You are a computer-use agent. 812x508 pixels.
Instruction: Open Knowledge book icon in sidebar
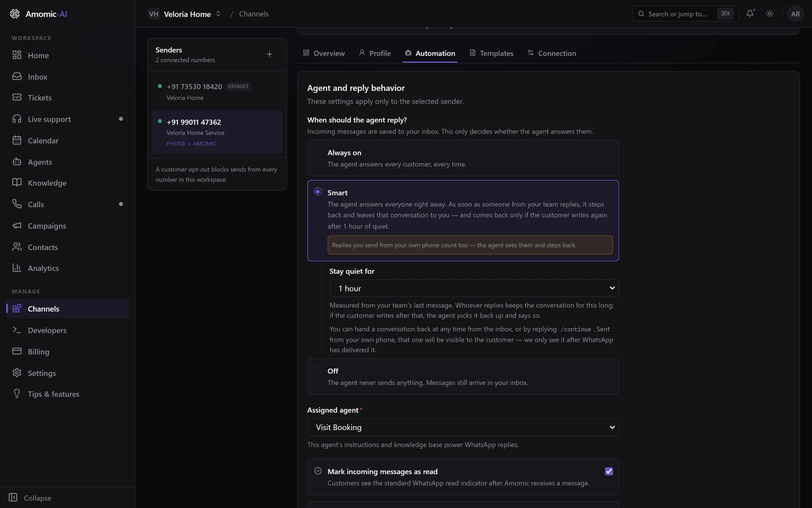pyautogui.click(x=17, y=183)
